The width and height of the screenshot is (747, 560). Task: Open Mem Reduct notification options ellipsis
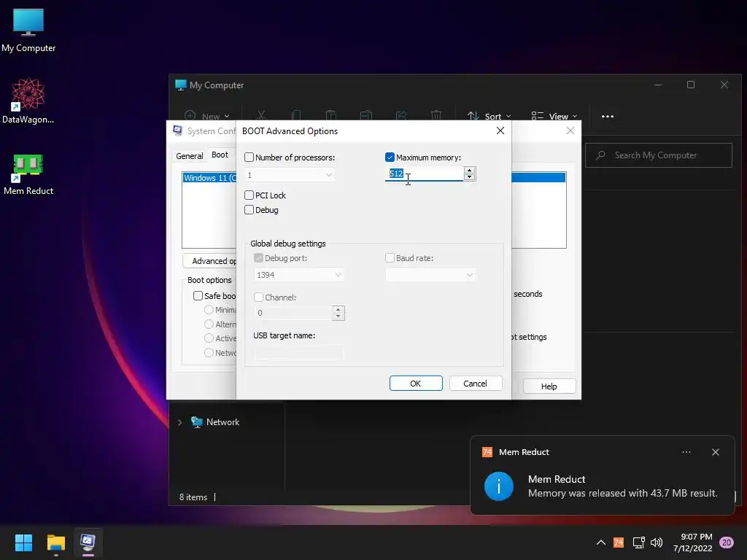click(x=686, y=452)
